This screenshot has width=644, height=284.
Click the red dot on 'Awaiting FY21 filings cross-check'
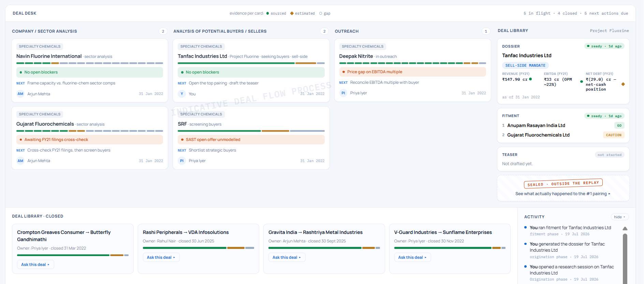21,140
